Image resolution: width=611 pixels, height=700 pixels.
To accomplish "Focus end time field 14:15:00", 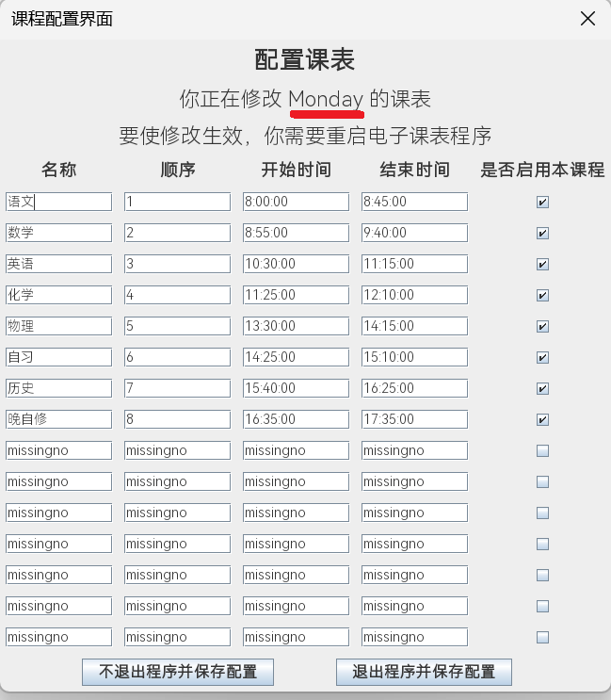I will pos(415,326).
